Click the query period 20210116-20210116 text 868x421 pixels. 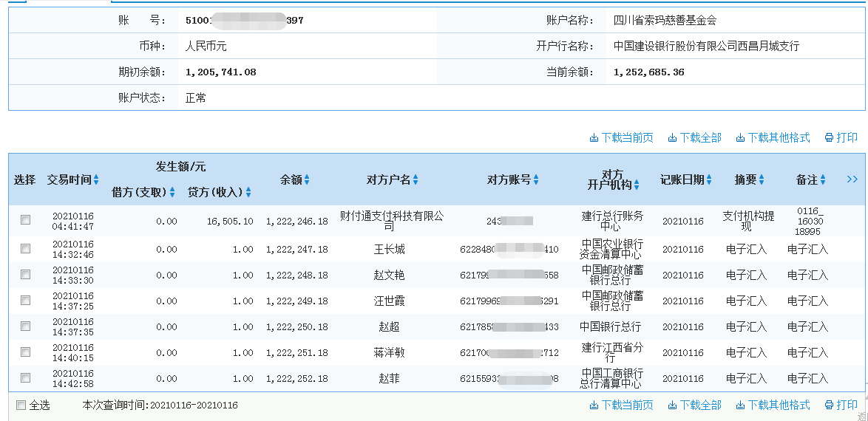coord(193,405)
